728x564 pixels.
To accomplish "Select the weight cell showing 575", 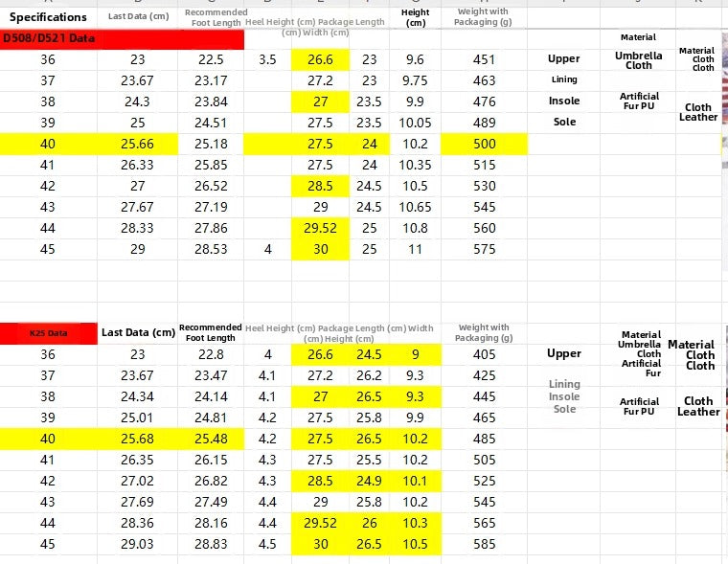I will point(485,249).
